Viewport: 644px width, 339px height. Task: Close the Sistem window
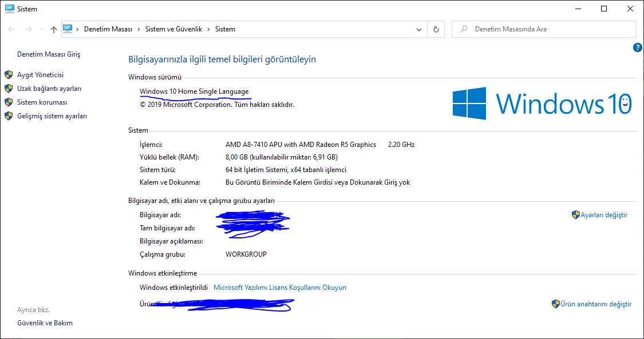click(x=630, y=9)
